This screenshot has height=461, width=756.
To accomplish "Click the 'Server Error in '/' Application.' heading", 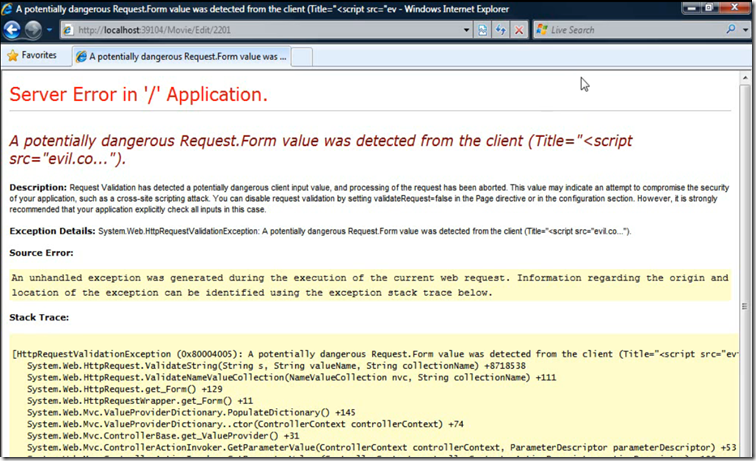I will pyautogui.click(x=138, y=95).
